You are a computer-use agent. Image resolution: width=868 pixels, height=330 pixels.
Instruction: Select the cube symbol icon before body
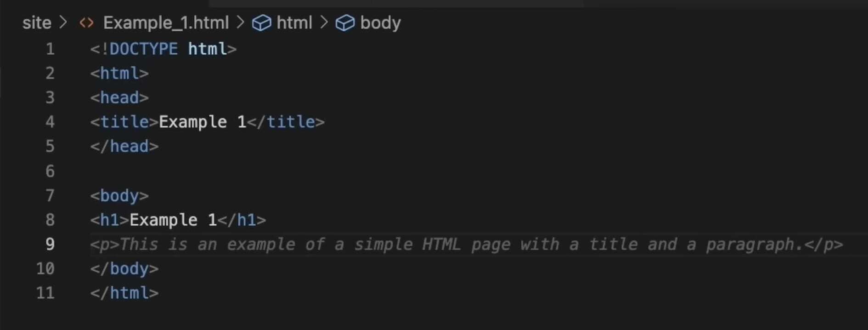pos(345,23)
